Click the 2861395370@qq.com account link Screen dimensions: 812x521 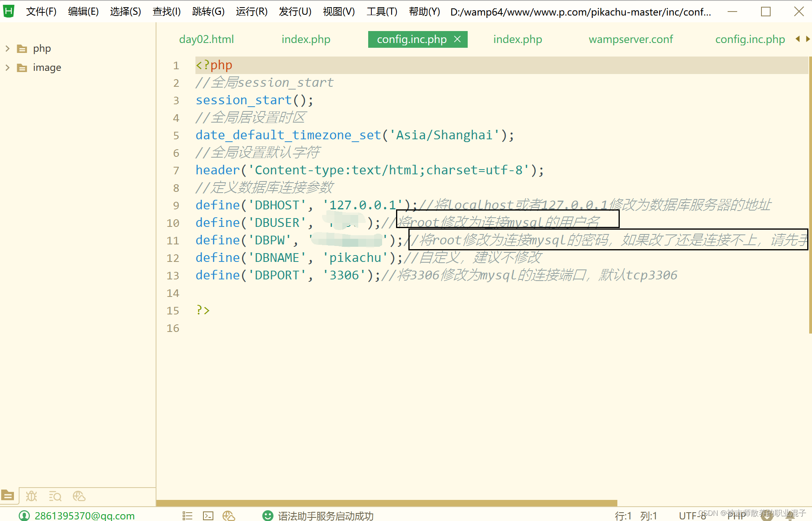coord(84,516)
